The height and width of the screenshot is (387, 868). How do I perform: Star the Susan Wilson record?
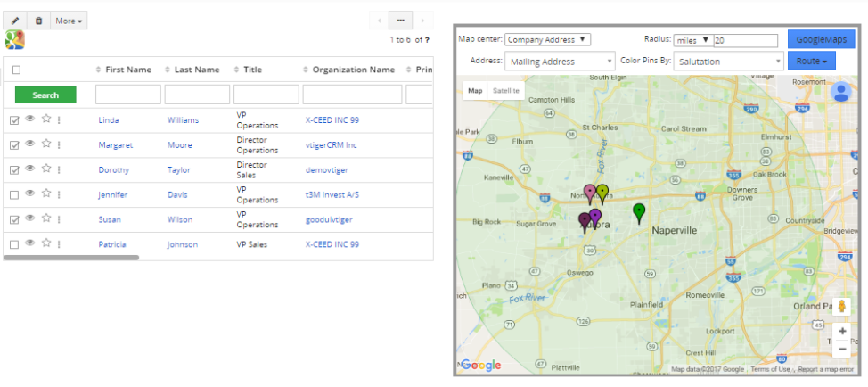(x=46, y=218)
